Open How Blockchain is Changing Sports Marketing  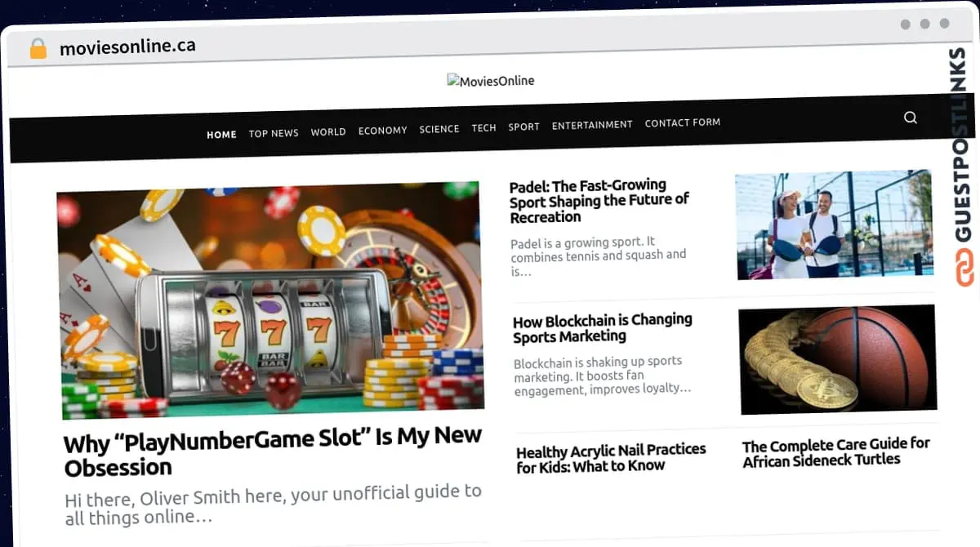(x=603, y=327)
